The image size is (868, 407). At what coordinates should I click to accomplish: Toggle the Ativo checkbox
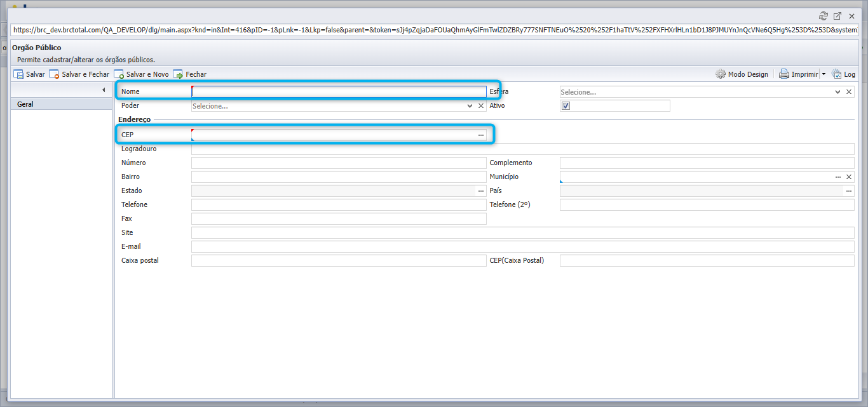[x=566, y=106]
